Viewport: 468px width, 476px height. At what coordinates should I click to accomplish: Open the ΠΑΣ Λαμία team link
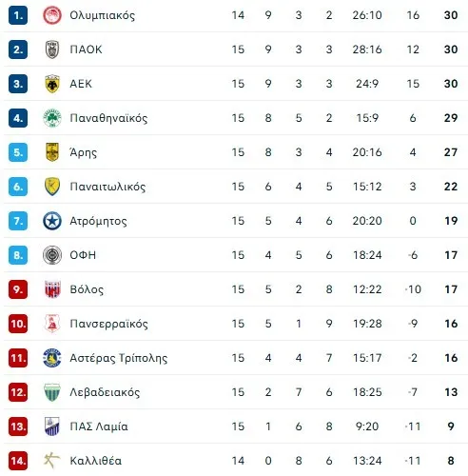pos(99,426)
